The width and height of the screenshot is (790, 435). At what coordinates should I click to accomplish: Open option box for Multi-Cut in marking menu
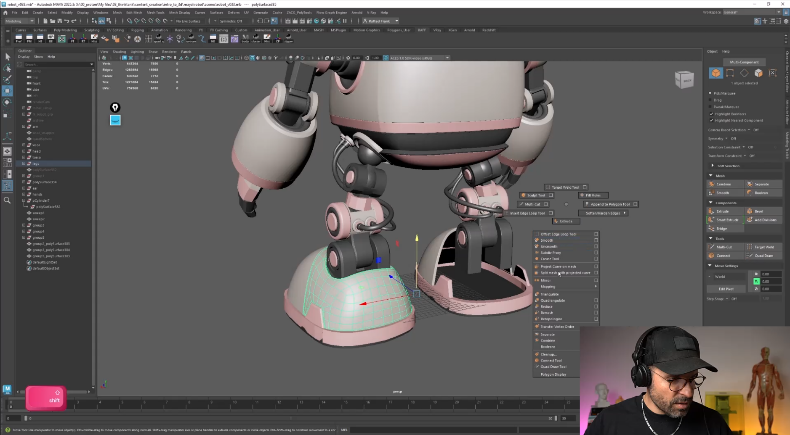click(x=545, y=204)
